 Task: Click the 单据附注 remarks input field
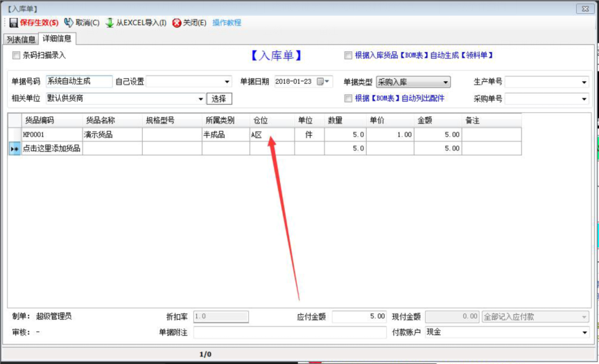[289, 332]
